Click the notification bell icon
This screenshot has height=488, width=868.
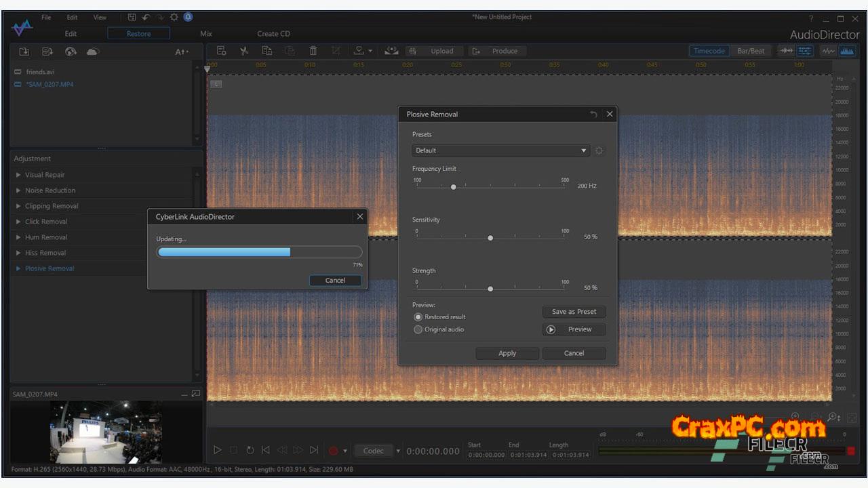coord(188,17)
